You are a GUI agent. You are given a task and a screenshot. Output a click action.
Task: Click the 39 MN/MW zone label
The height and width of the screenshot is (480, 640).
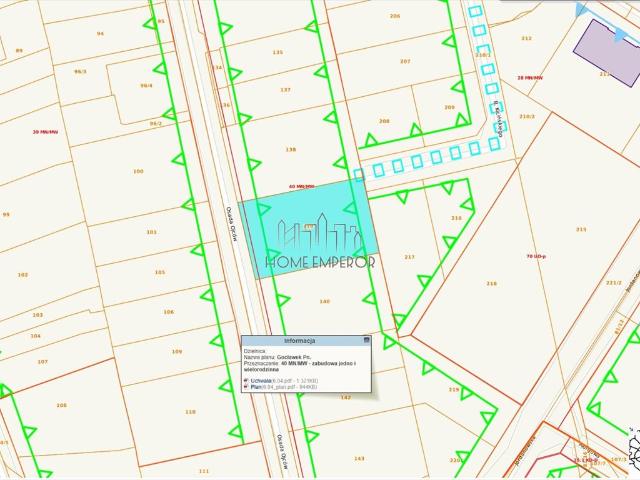[45, 132]
